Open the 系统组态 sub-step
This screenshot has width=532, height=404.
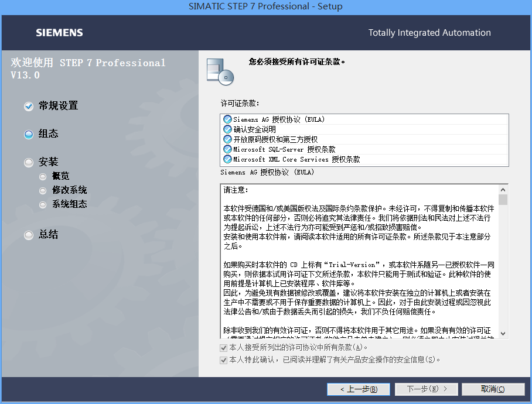(69, 204)
